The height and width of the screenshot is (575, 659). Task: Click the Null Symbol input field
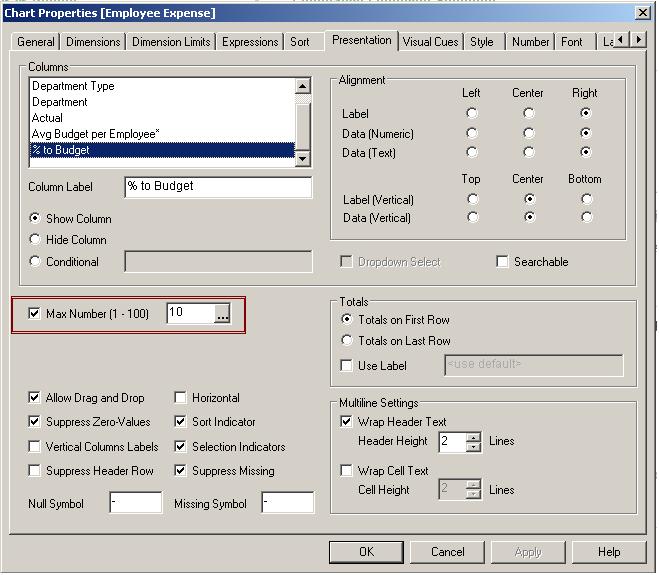coord(136,502)
